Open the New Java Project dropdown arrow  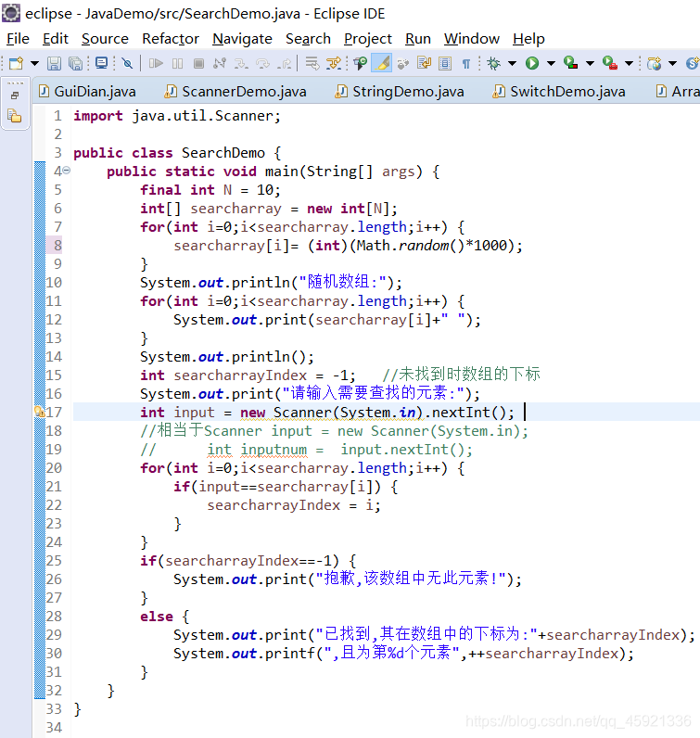point(673,63)
